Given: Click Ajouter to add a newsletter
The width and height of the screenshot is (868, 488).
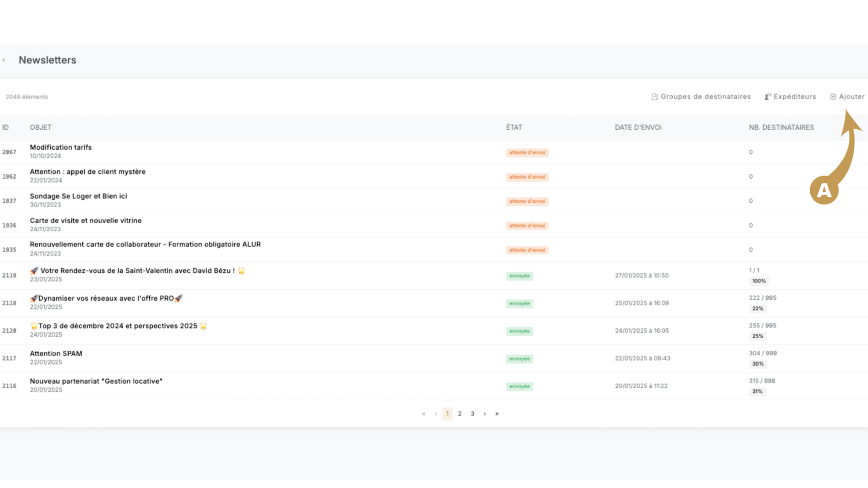Looking at the screenshot, I should (x=851, y=97).
